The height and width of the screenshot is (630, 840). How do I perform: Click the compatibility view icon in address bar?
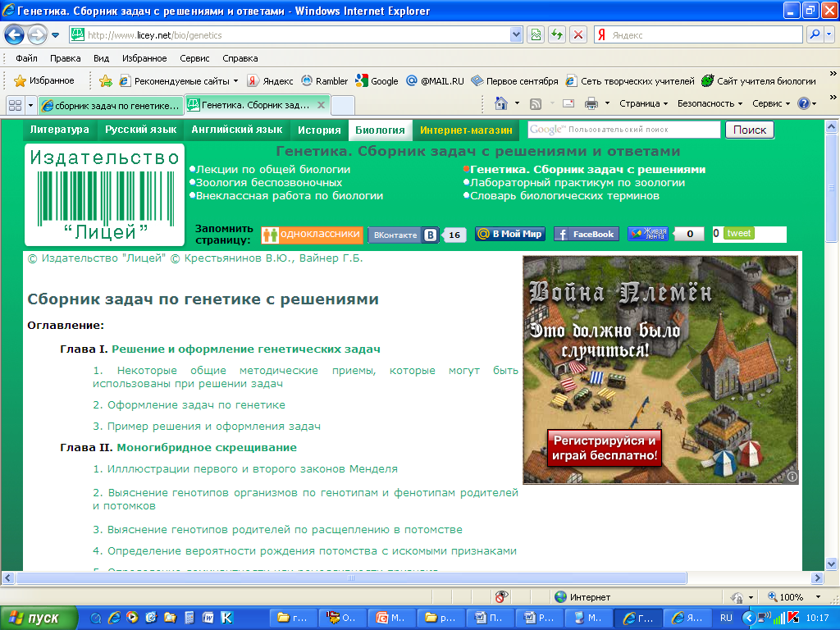536,35
